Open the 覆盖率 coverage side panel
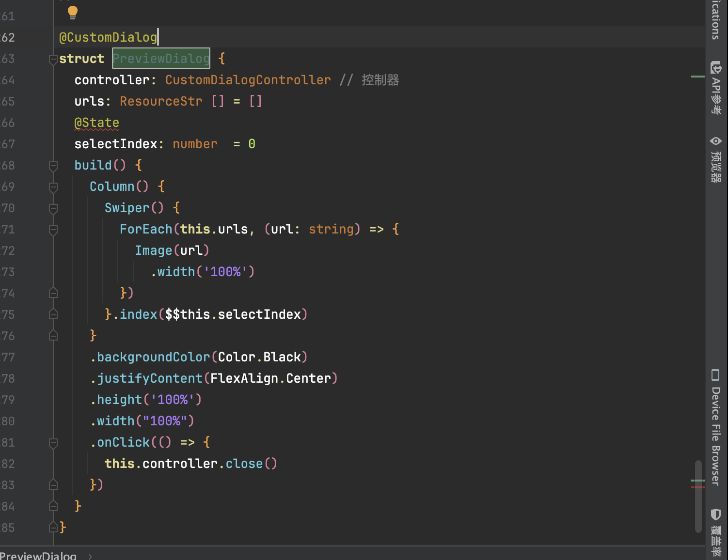 (x=716, y=533)
